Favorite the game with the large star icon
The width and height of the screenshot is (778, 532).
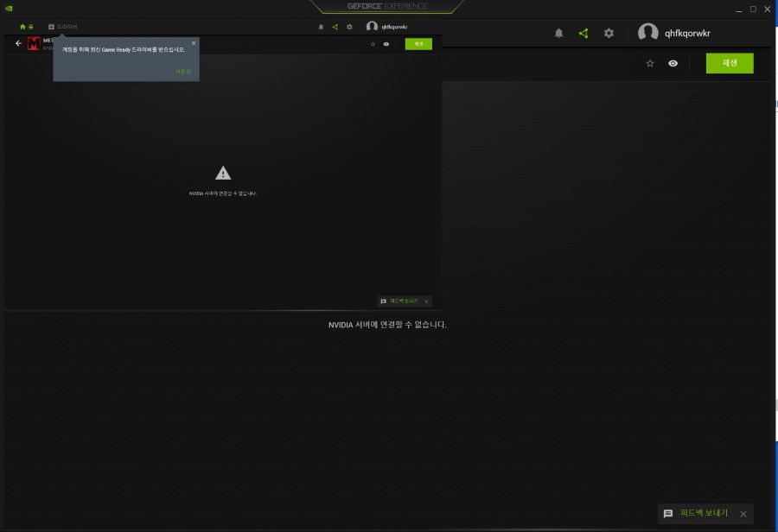(650, 63)
